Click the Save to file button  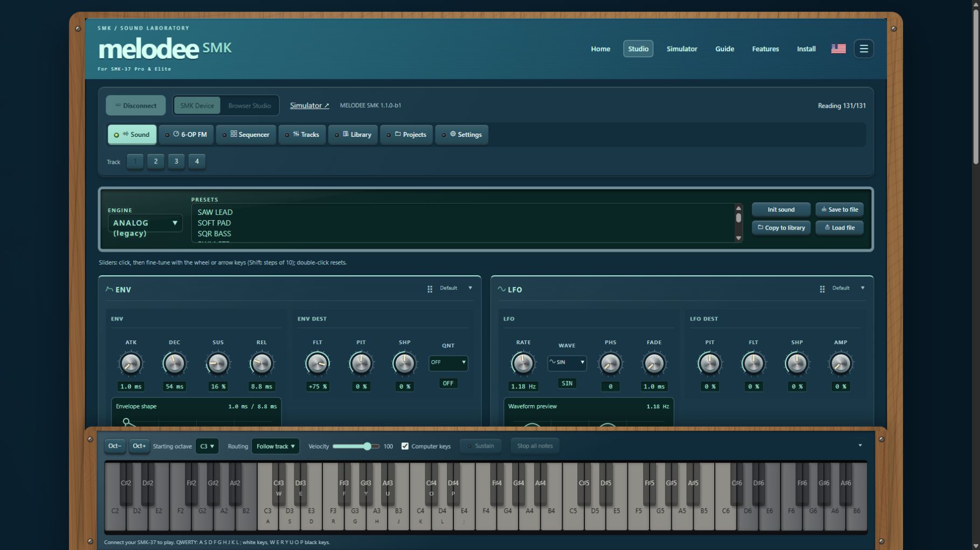click(x=839, y=210)
